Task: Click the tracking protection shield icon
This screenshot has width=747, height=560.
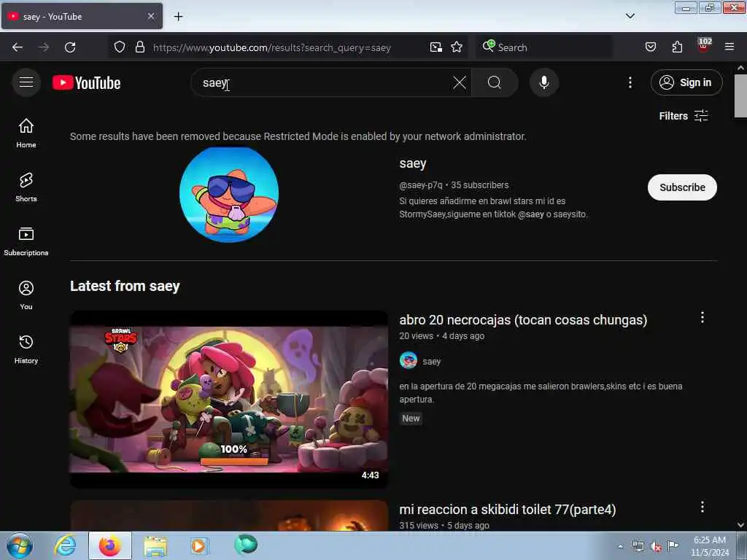Action: coord(120,47)
